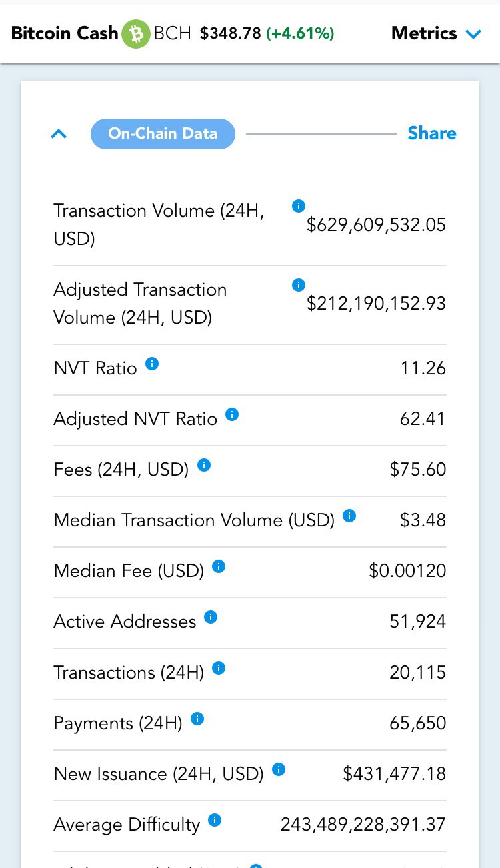The image size is (500, 868).
Task: Share the On-Chain Data panel
Action: tap(432, 133)
